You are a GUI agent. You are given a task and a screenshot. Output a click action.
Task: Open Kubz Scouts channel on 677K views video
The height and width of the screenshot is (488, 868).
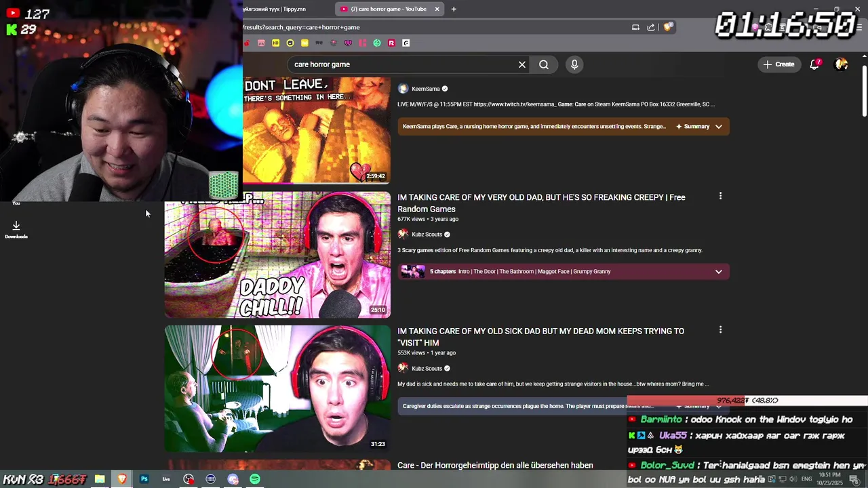coord(427,235)
